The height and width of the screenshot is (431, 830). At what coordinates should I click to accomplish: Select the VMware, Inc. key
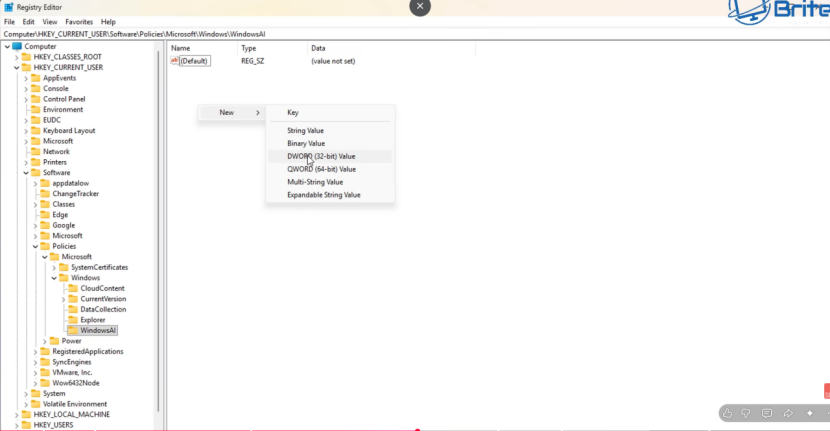[72, 373]
